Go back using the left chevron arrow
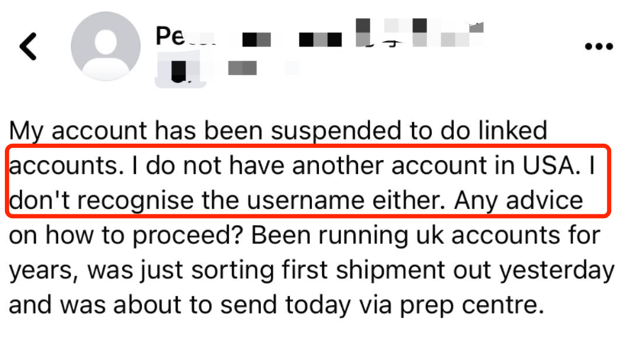Image resolution: width=631 pixels, height=364 pixels. (28, 47)
